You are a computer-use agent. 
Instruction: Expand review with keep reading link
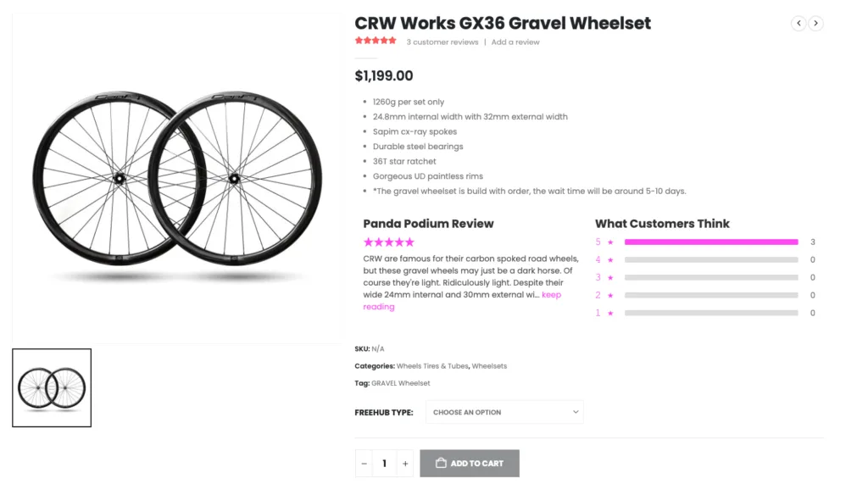click(x=551, y=295)
